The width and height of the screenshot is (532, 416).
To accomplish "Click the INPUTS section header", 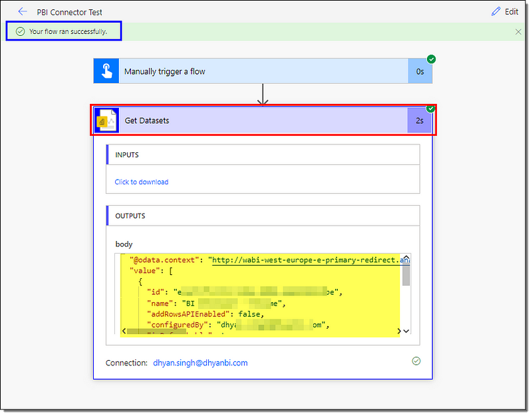I will point(263,154).
